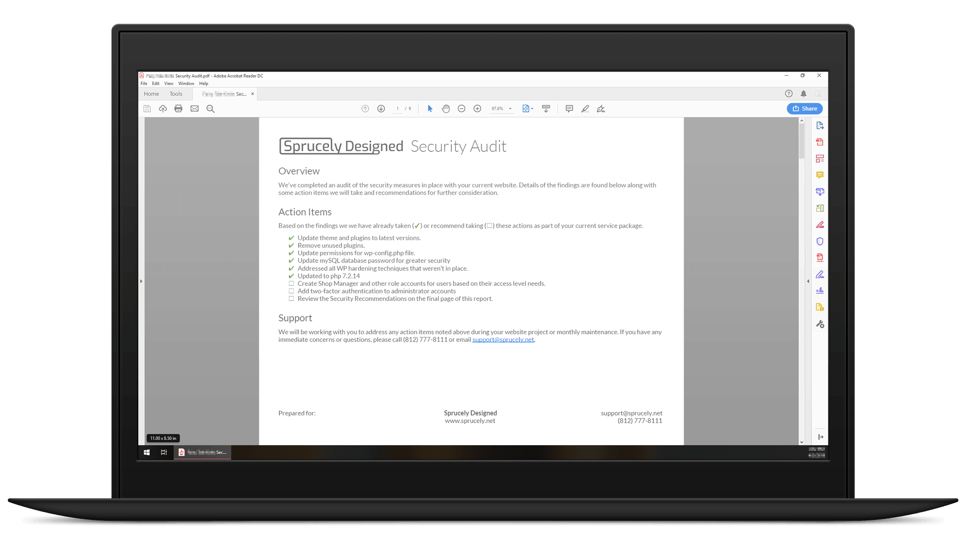The height and width of the screenshot is (551, 980).
Task: Upload file to cloud icon
Action: 163,109
